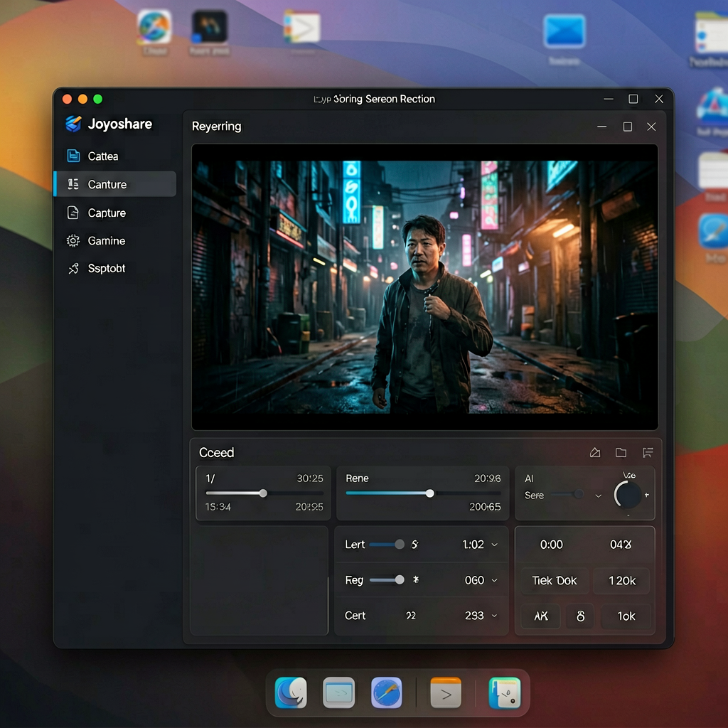The height and width of the screenshot is (728, 728).
Task: Toggle the Reg switch
Action: pyautogui.click(x=387, y=579)
